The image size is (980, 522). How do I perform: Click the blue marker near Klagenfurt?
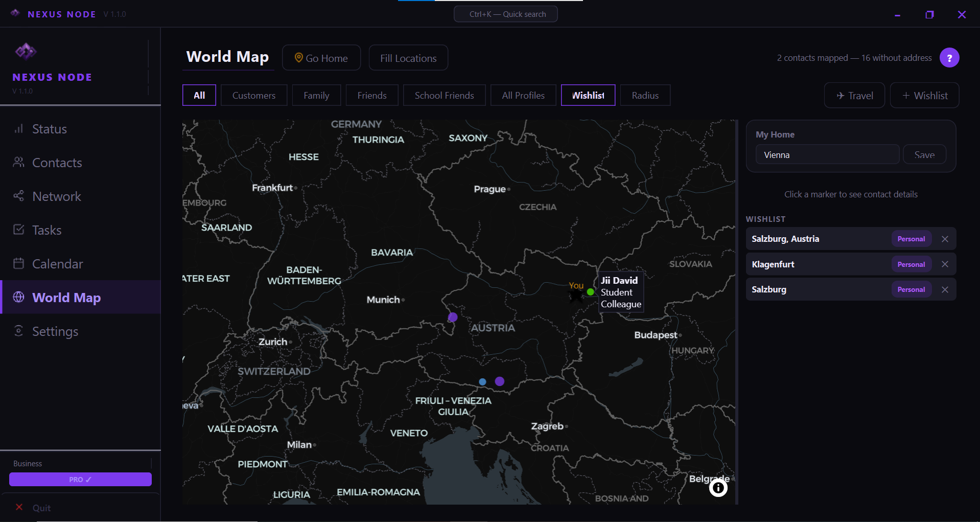pos(482,382)
